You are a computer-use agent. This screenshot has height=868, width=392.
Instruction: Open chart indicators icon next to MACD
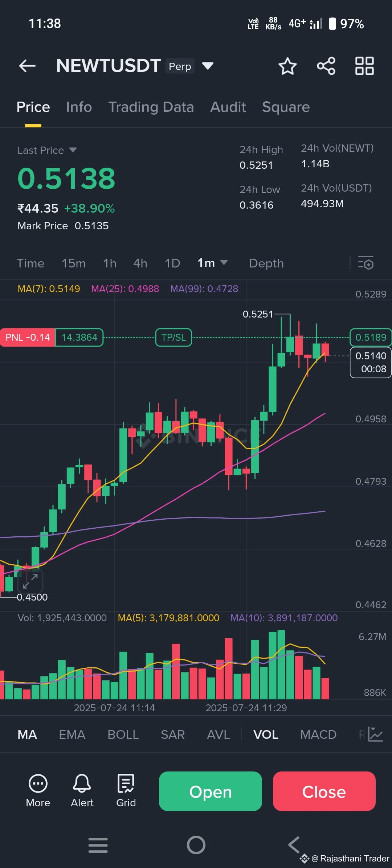pos(375,734)
